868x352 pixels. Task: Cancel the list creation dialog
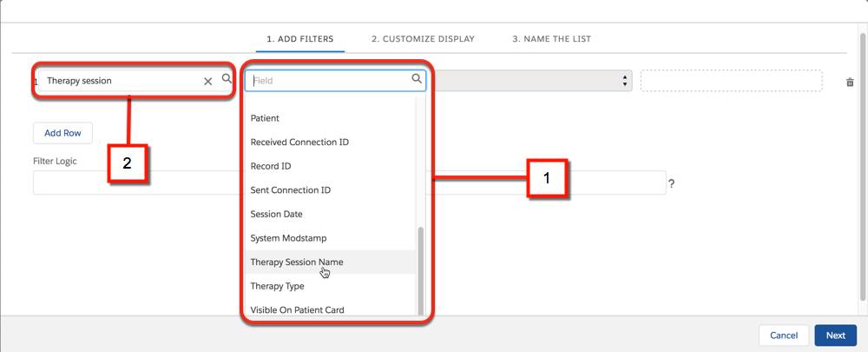[784, 335]
